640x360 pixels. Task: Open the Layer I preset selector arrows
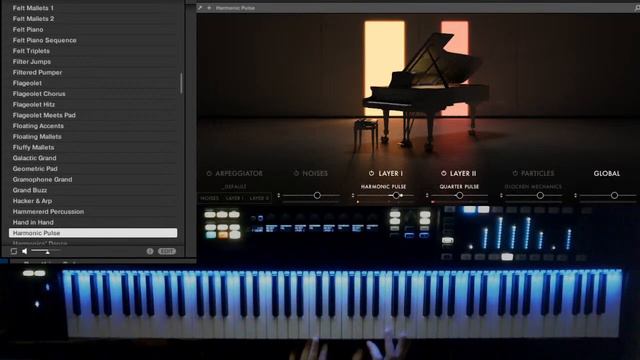(x=353, y=196)
